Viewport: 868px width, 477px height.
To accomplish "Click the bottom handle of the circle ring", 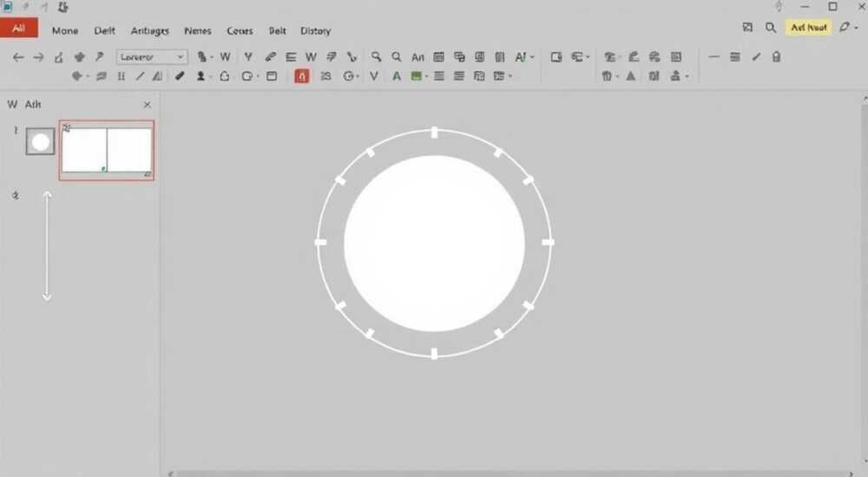I will pyautogui.click(x=434, y=354).
